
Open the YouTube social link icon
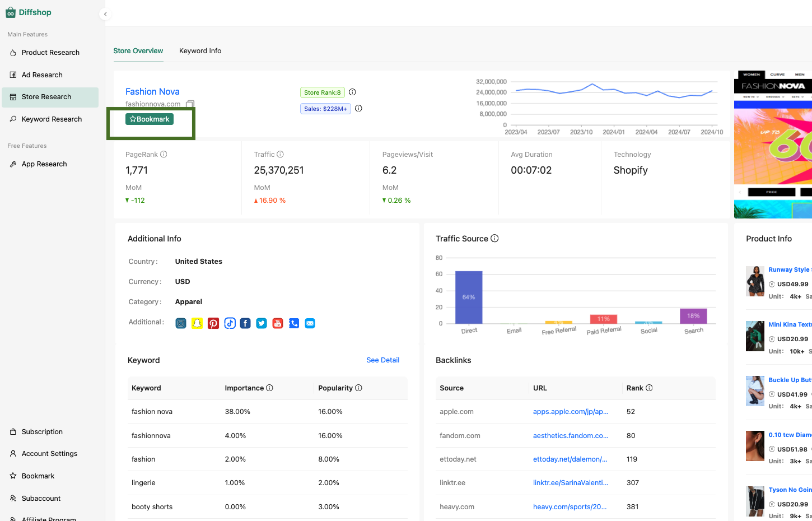278,323
